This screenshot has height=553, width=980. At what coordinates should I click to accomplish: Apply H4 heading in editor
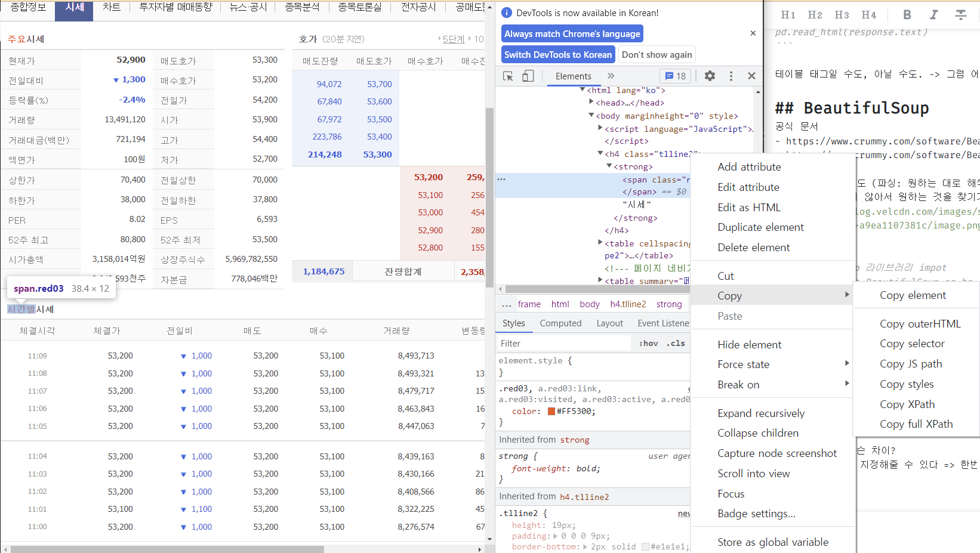(x=868, y=15)
